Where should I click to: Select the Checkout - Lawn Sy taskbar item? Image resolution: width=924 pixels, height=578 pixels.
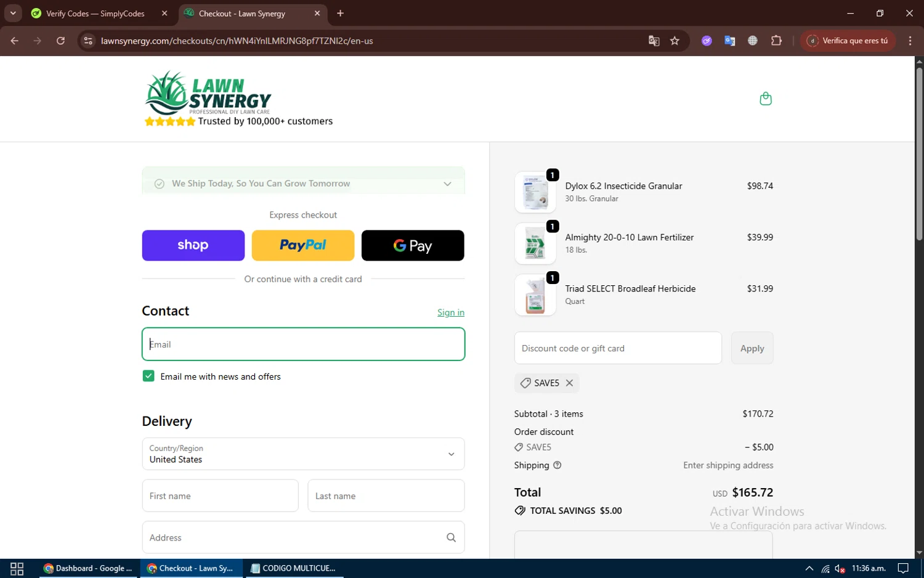click(191, 568)
